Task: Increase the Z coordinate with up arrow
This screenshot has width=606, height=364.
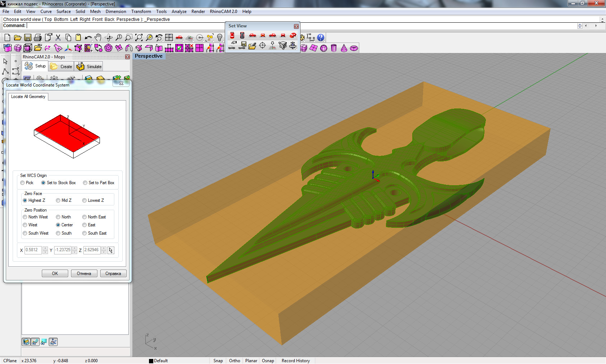Action: point(104,248)
